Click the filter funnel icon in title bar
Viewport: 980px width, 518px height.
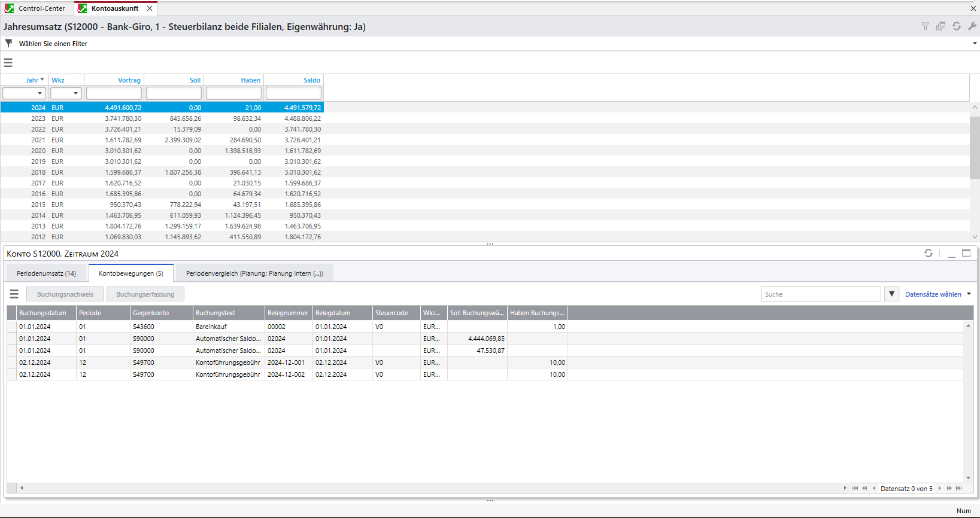pos(926,26)
